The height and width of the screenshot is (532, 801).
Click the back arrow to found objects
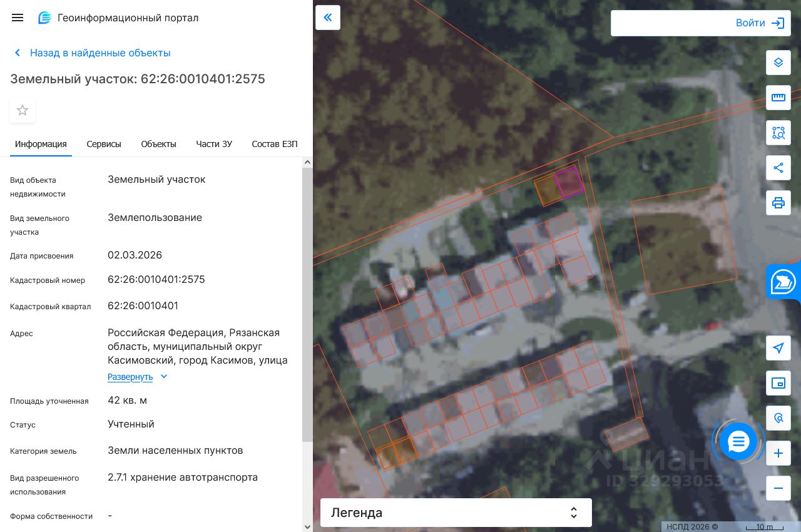[18, 53]
